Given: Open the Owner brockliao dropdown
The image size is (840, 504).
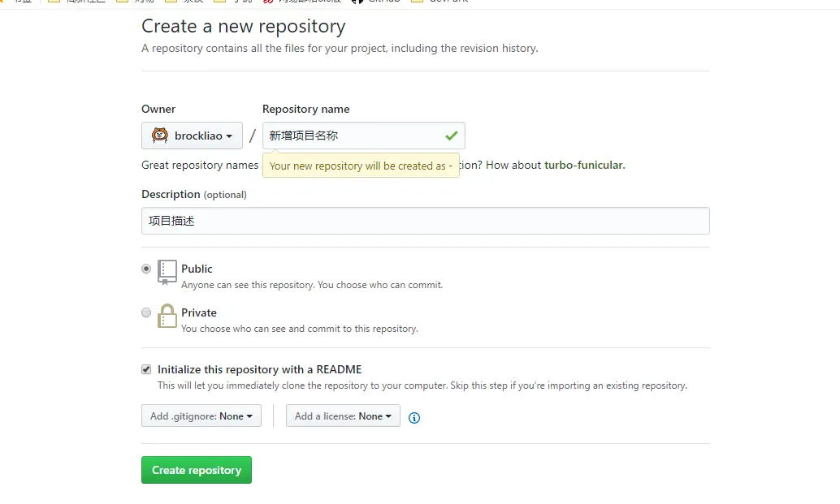Looking at the screenshot, I should click(192, 136).
